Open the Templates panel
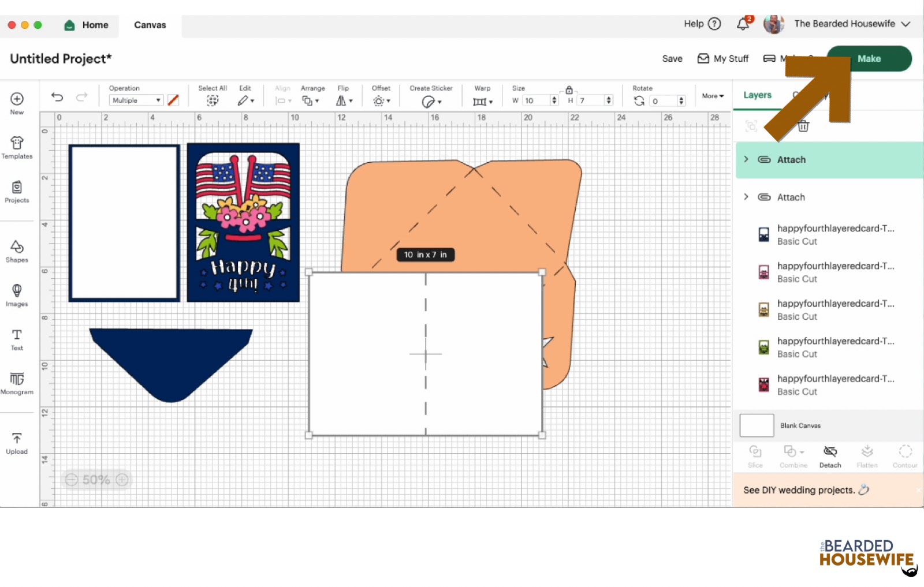This screenshot has height=587, width=924. pos(17,147)
